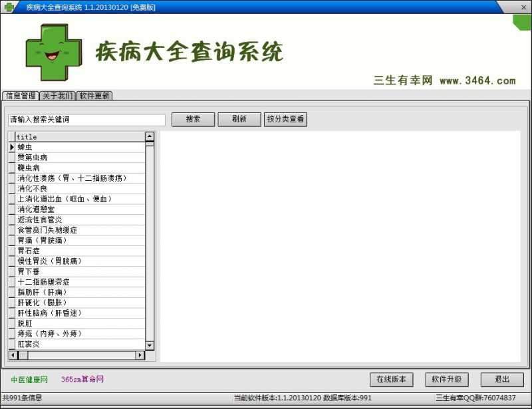Check the 在线版本
532x409 pixels.
pos(391,379)
